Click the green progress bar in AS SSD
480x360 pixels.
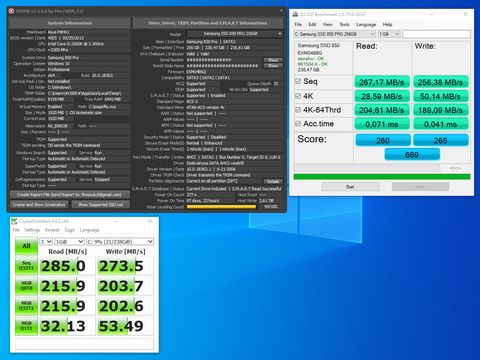coord(382,177)
